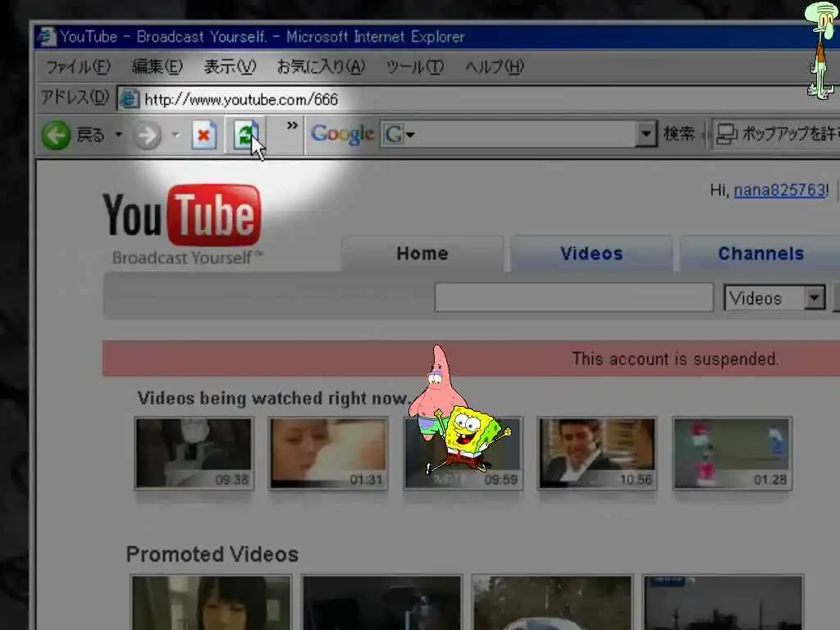The image size is (840, 630).
Task: Open the Forward button history dropdown arrow
Action: [176, 135]
